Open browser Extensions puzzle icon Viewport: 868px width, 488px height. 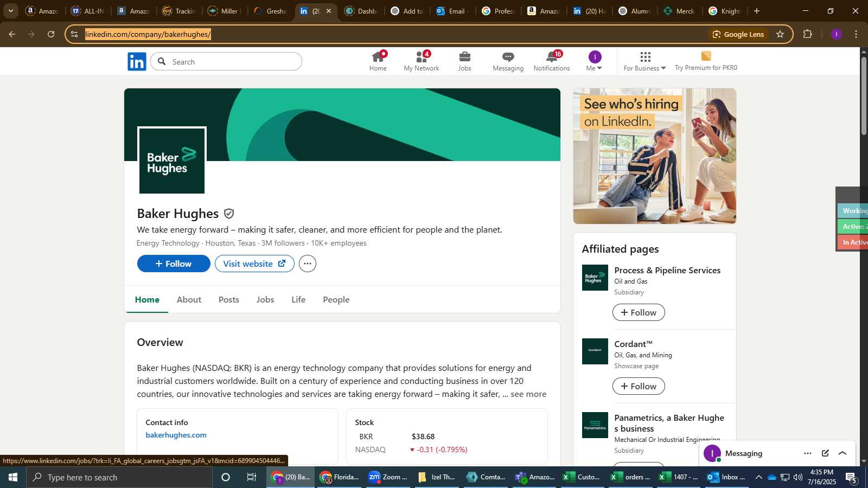[807, 34]
